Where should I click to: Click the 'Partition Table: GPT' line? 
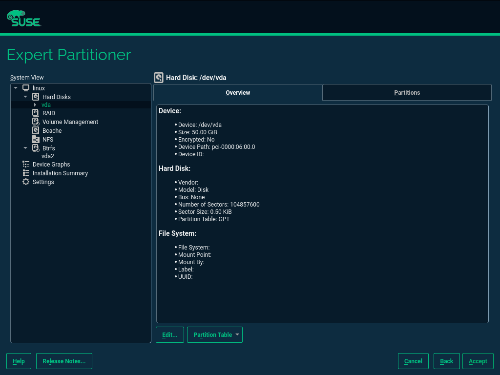(x=204, y=219)
